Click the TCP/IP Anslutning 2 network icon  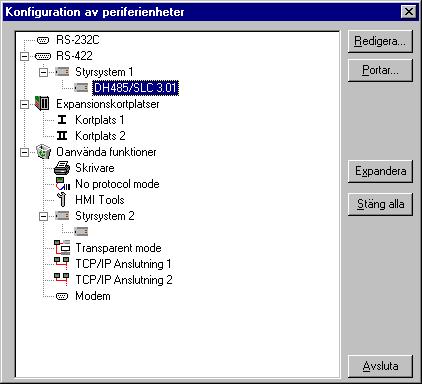click(62, 279)
